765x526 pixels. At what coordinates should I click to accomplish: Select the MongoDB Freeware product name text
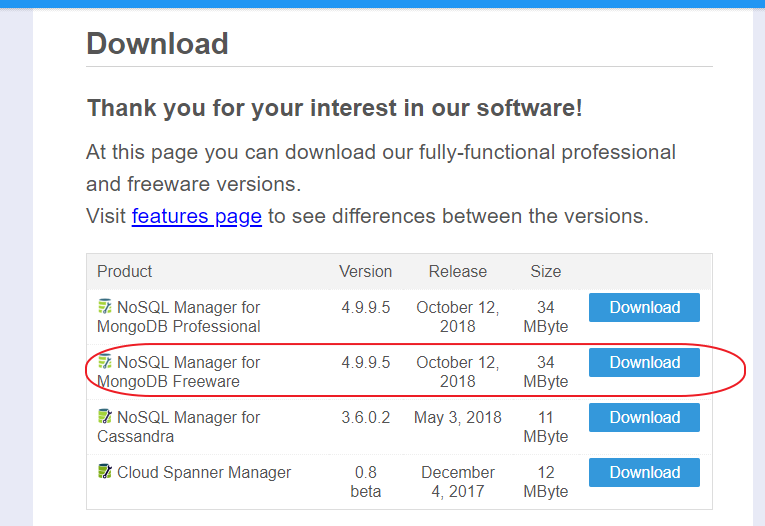180,372
